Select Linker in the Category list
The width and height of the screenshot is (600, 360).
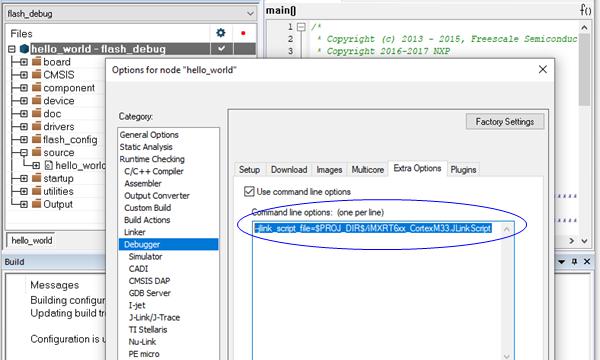coord(135,232)
